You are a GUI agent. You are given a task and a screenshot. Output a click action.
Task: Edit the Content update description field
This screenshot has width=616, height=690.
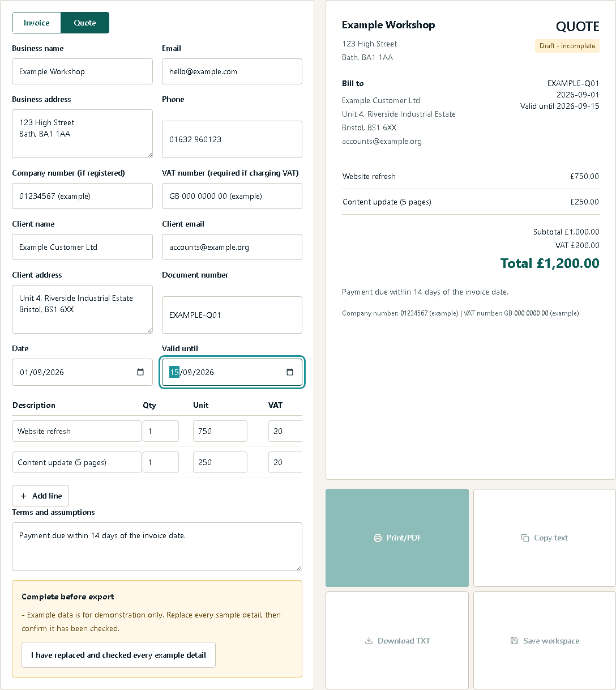tap(77, 462)
